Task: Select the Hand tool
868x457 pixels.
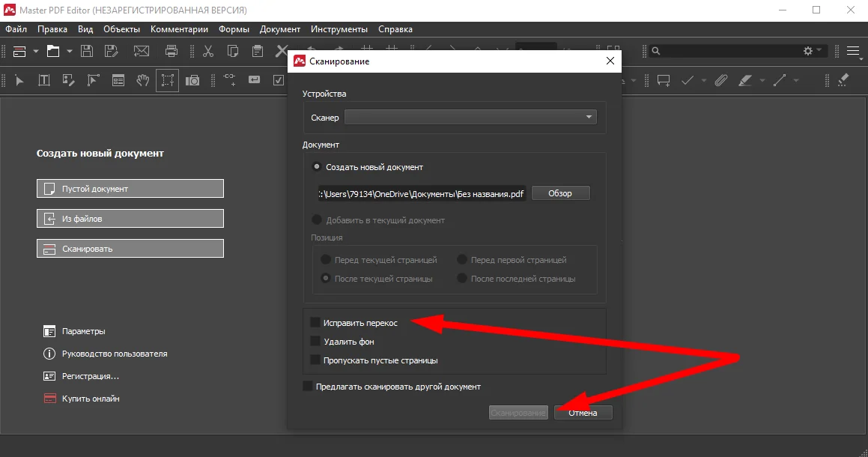Action: [142, 80]
